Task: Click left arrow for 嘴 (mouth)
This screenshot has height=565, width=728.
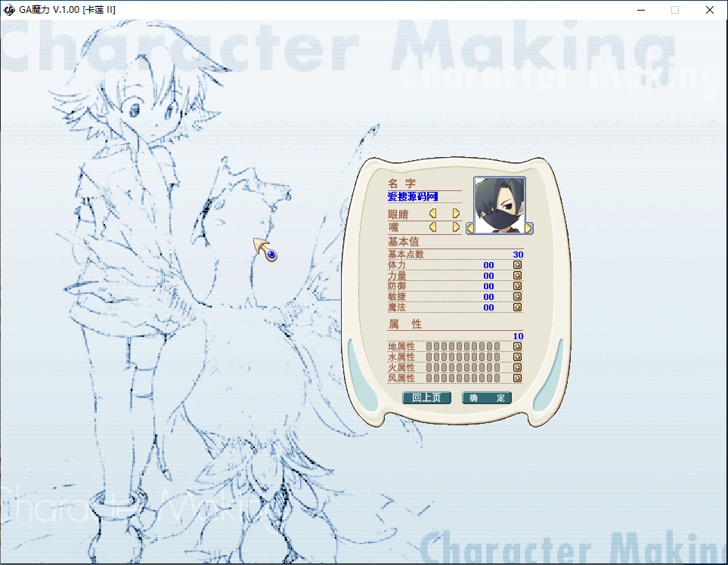Action: pyautogui.click(x=433, y=227)
